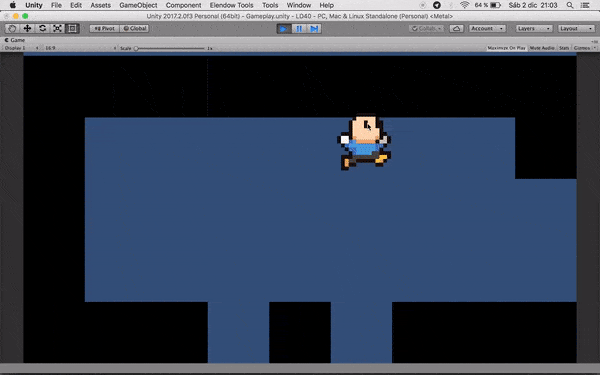
Task: Toggle the Stats overlay
Action: click(564, 48)
